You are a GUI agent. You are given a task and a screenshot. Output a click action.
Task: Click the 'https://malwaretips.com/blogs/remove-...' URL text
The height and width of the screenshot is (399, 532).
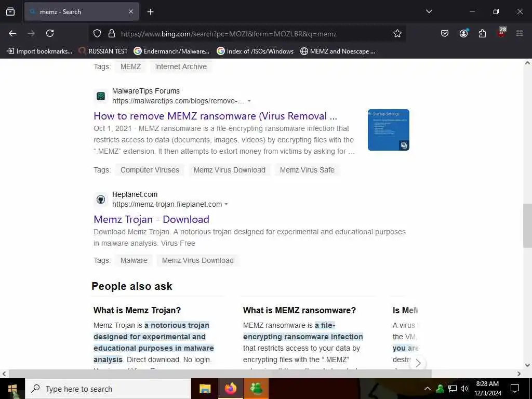tap(178, 101)
